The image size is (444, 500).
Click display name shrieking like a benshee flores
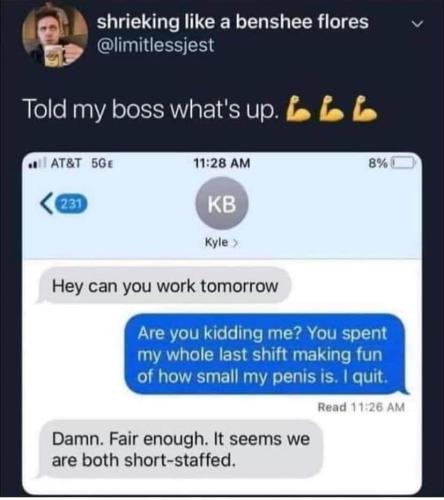click(x=233, y=22)
